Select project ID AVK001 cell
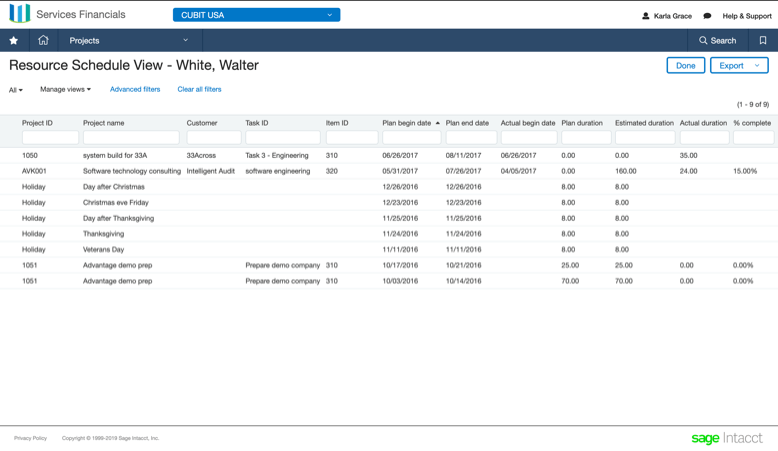The image size is (778, 451). pyautogui.click(x=34, y=171)
